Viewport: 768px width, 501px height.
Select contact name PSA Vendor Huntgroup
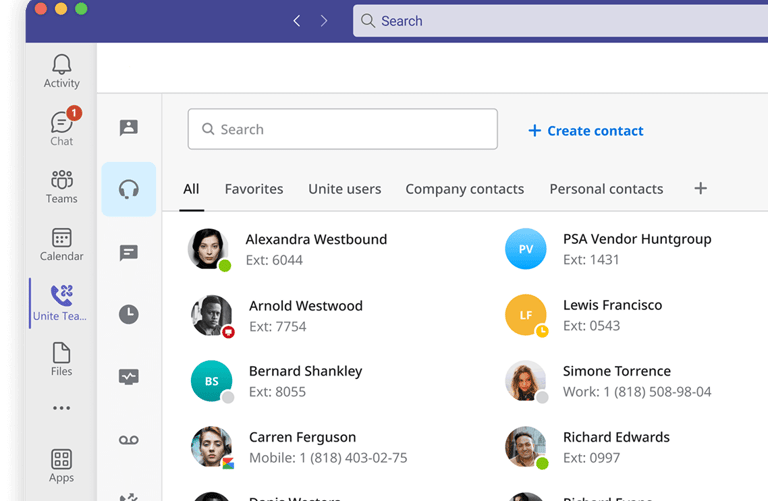tap(637, 239)
